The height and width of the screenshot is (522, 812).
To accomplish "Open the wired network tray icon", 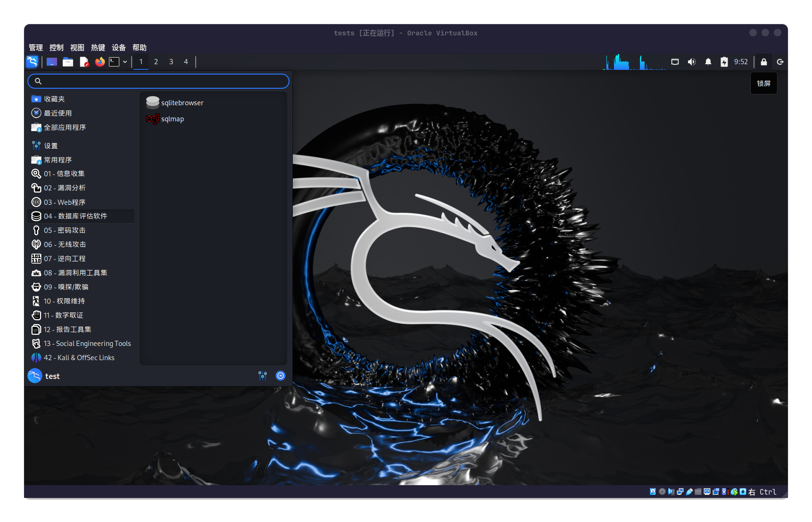I will pos(675,62).
